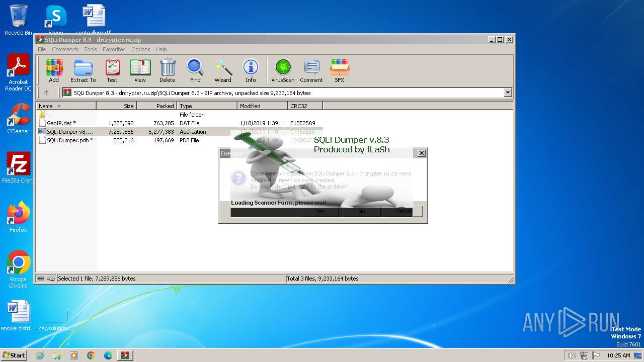
Task: Click the Test archive toolbar icon
Action: point(112,70)
